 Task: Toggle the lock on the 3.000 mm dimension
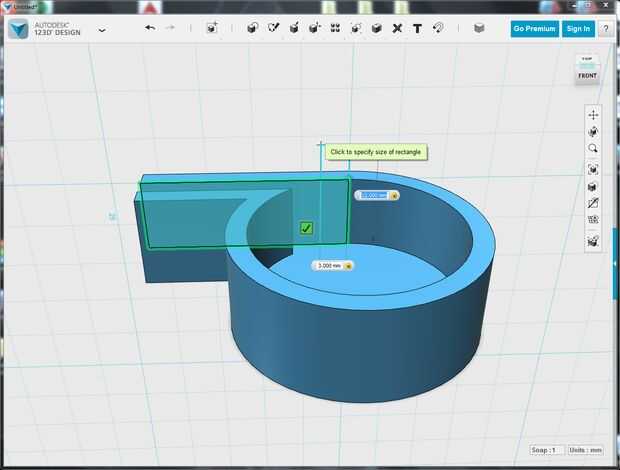click(x=348, y=266)
